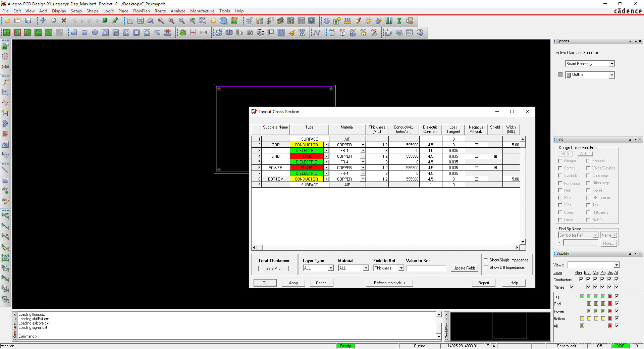Click the Open folder icon
Image resolution: width=644 pixels, height=349 pixels.
[17, 21]
